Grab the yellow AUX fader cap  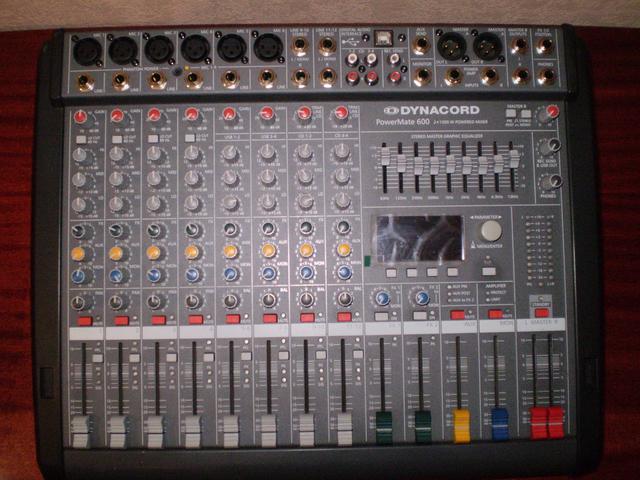(x=461, y=424)
